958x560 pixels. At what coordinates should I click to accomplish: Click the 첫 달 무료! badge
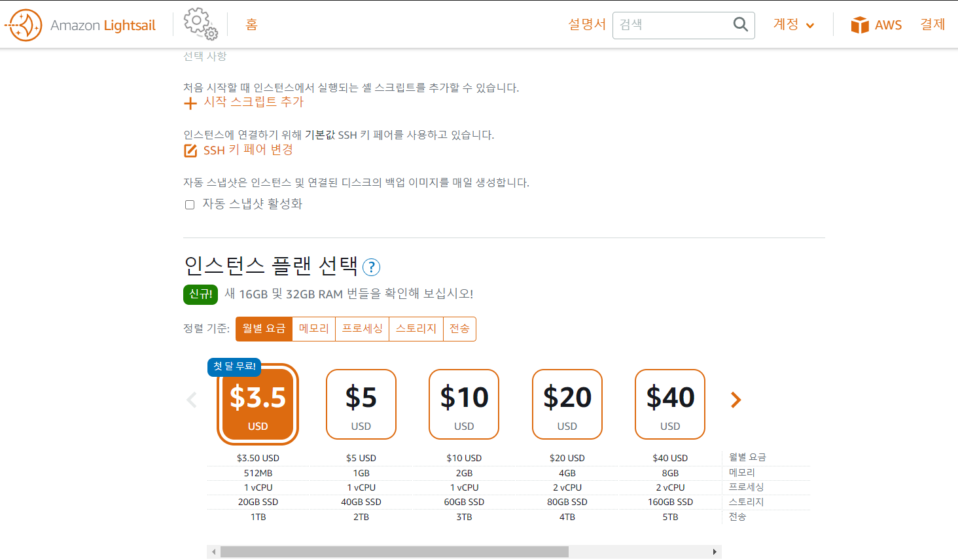click(234, 366)
